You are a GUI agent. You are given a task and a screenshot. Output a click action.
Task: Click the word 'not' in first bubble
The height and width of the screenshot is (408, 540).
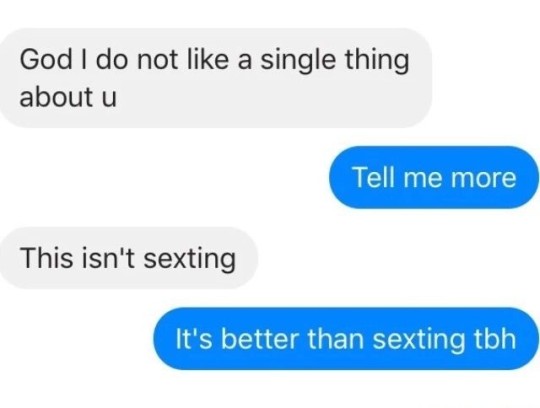click(157, 60)
